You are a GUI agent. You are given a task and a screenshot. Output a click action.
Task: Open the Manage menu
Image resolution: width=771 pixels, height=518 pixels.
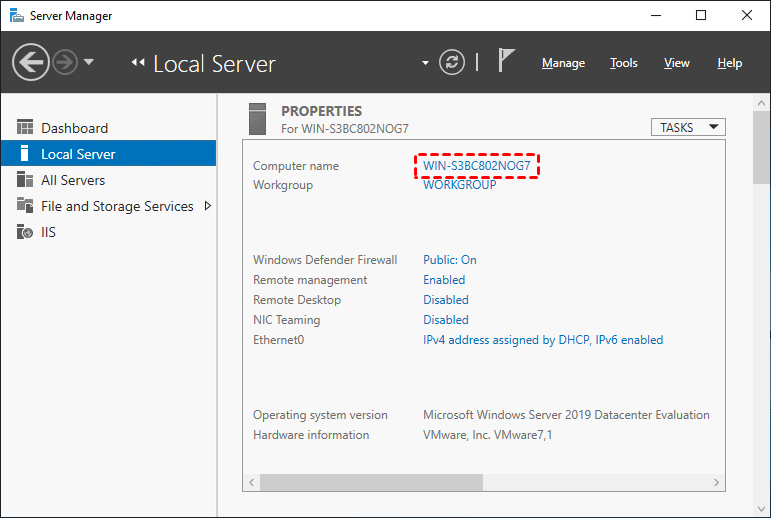[x=563, y=63]
